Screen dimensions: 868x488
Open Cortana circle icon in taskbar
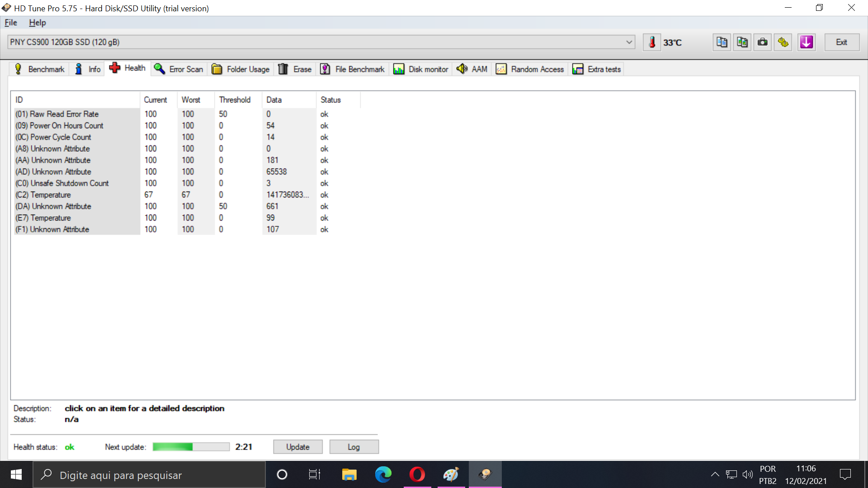pos(282,474)
